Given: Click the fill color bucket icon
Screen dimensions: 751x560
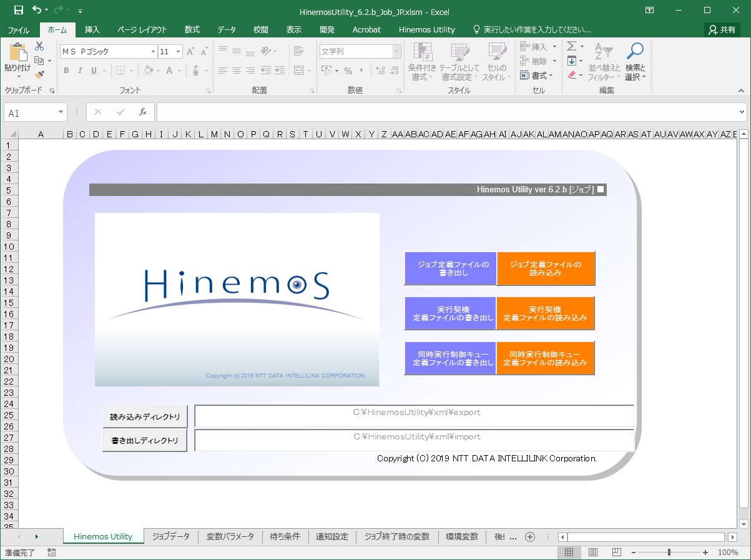Looking at the screenshot, I should [147, 71].
